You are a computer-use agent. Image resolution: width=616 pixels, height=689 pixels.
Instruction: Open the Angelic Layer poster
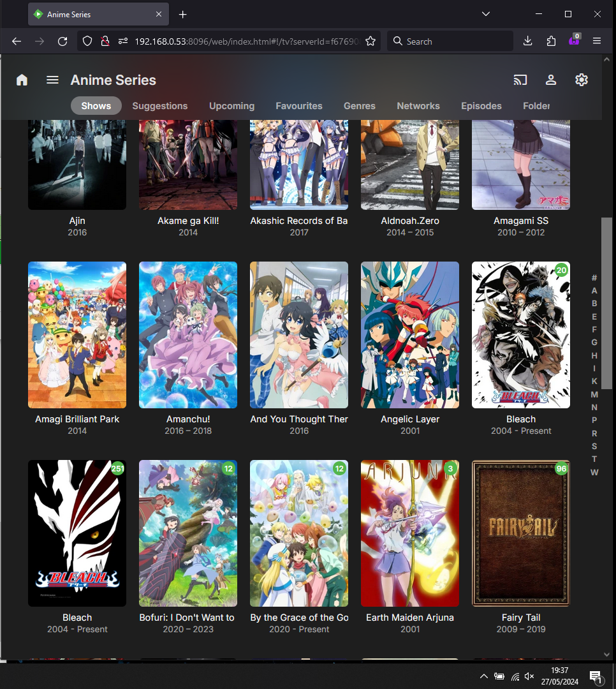tap(410, 335)
